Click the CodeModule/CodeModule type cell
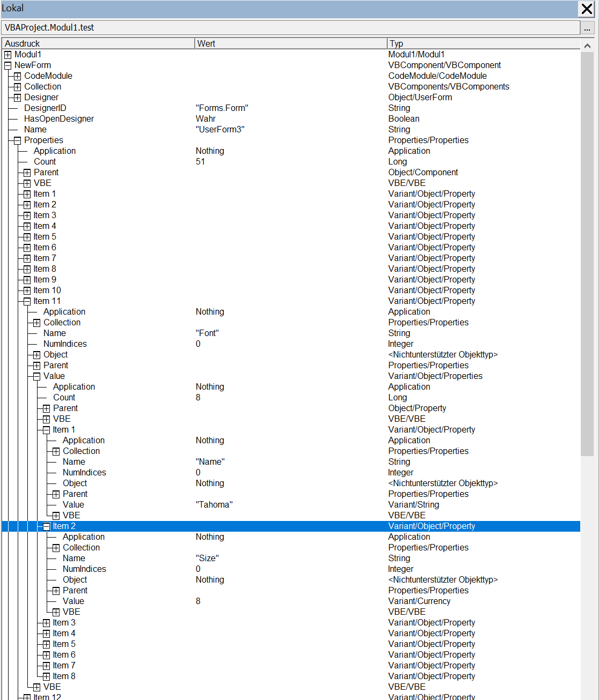 [x=438, y=76]
